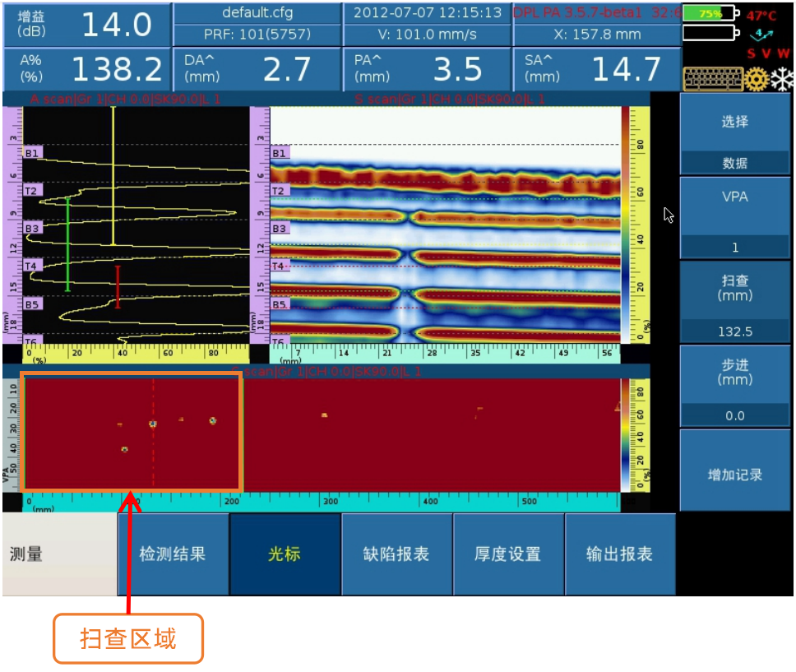Viewport: 796px width, 672px height.
Task: Open the 缺陷报表 defect report tab
Action: coord(396,554)
